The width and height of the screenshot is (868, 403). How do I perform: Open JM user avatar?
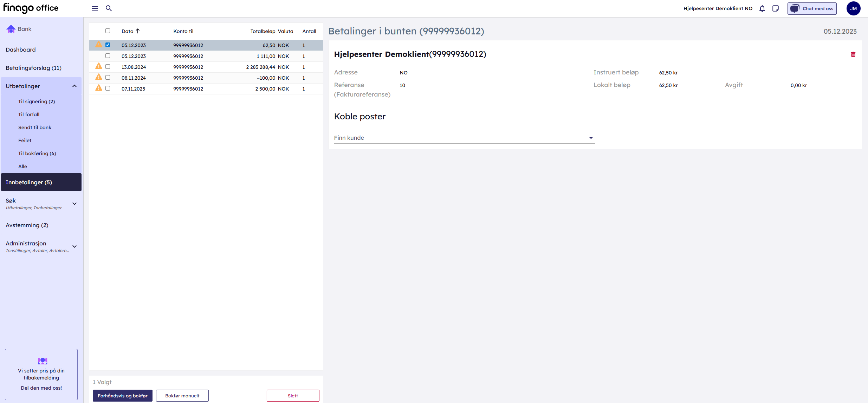[853, 8]
